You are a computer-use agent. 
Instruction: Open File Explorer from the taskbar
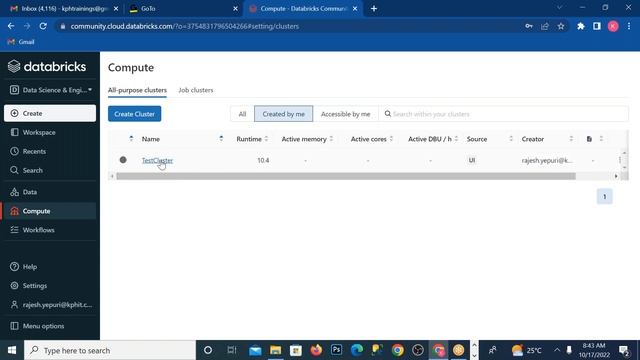click(x=276, y=350)
